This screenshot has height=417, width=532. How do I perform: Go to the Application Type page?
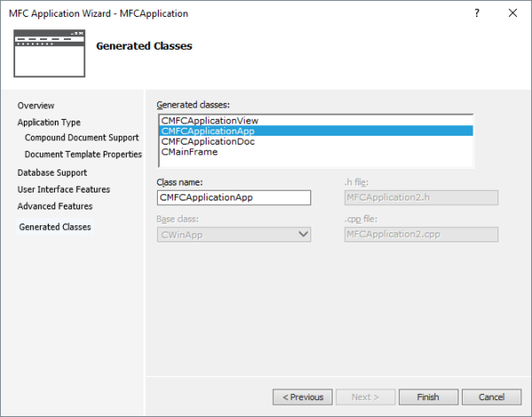click(49, 122)
